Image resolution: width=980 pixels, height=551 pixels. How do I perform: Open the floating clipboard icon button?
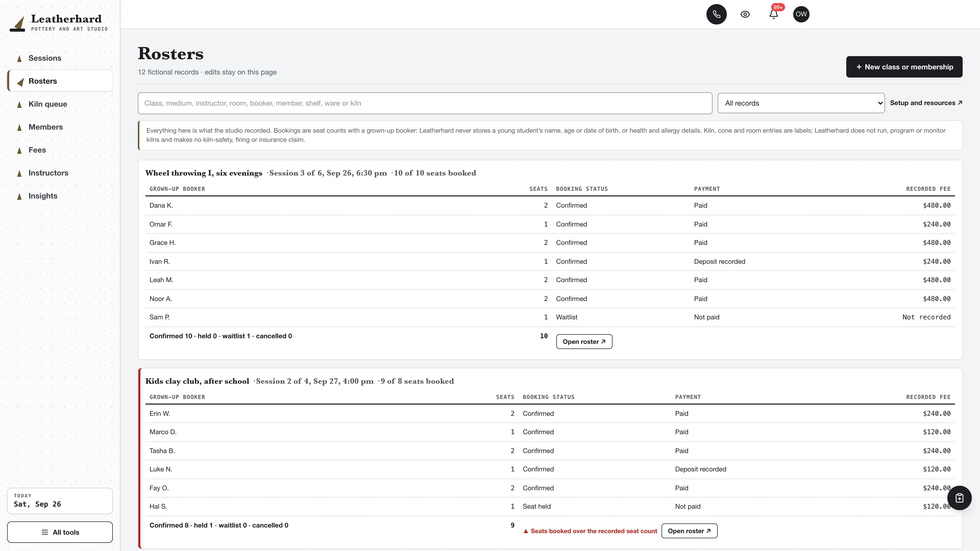tap(959, 498)
